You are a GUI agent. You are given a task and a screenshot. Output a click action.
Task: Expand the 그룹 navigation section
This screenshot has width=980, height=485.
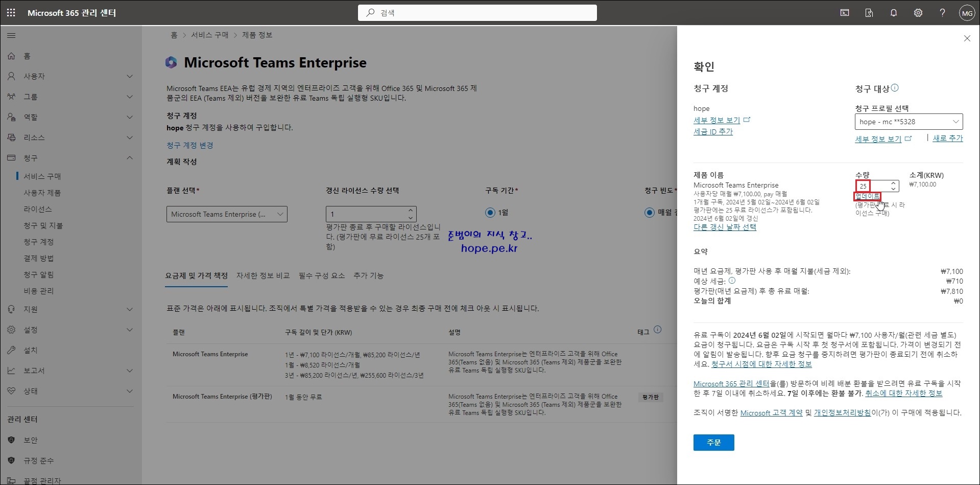pos(130,97)
